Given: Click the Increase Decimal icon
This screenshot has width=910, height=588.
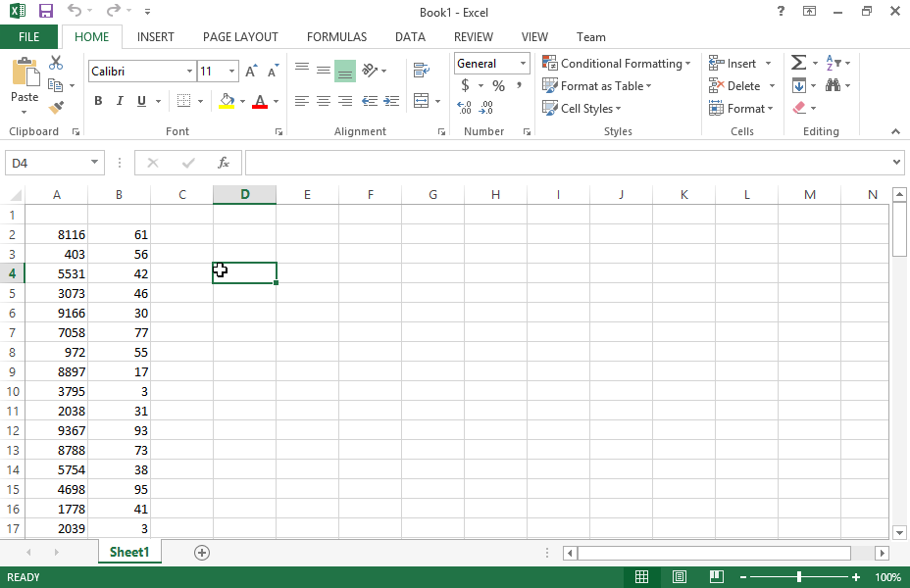Looking at the screenshot, I should click(x=462, y=107).
